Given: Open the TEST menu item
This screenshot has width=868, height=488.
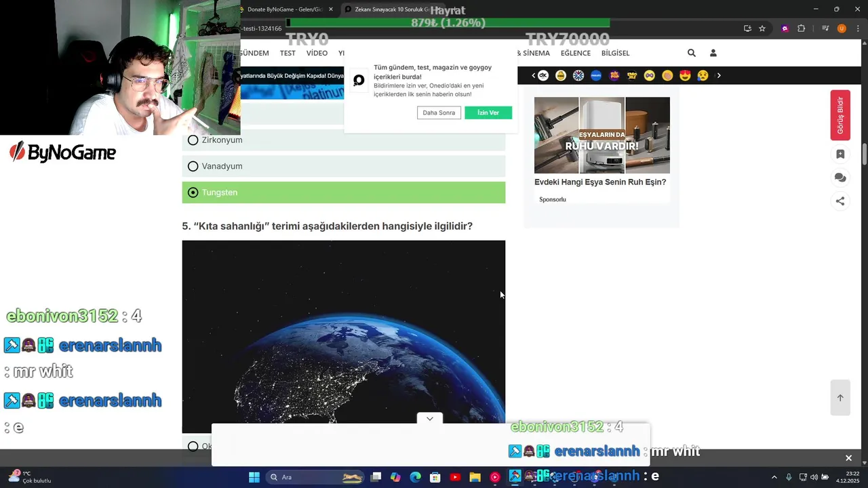Looking at the screenshot, I should (288, 53).
